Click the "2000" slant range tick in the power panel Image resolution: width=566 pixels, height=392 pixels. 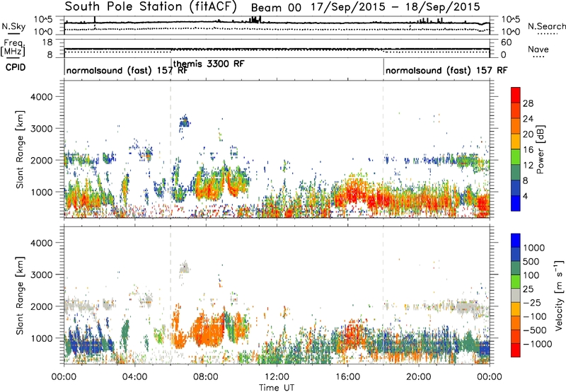tap(41, 160)
